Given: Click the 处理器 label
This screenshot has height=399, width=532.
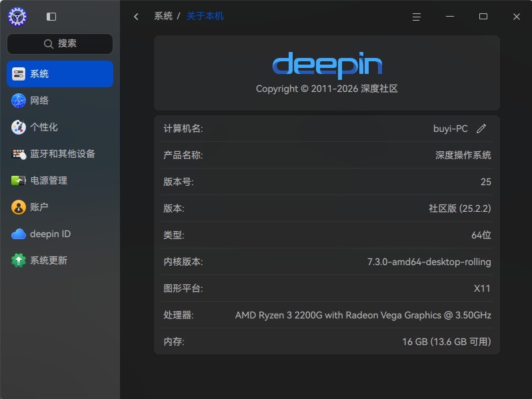Looking at the screenshot, I should click(x=179, y=315).
